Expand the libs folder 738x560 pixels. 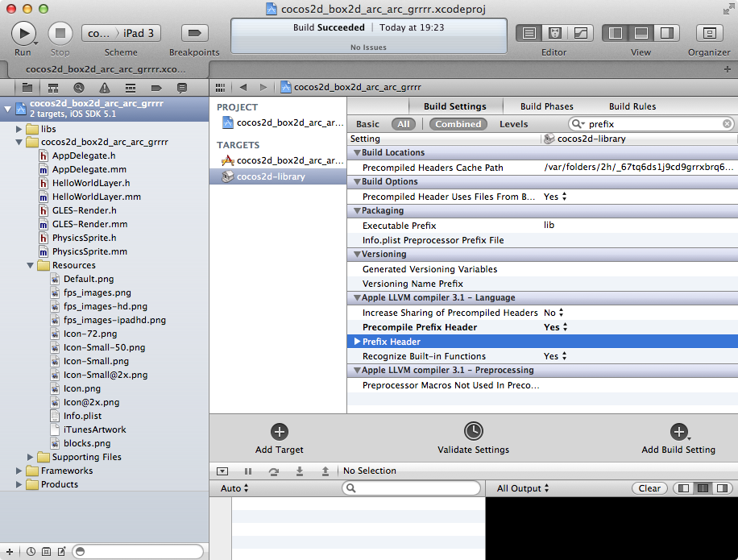tap(19, 129)
